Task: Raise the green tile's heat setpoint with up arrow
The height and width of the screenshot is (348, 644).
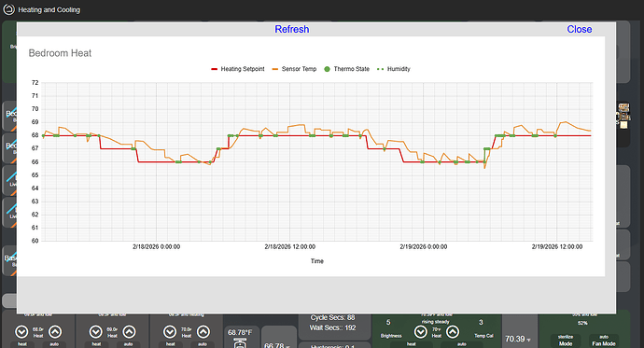Action: 453,331
